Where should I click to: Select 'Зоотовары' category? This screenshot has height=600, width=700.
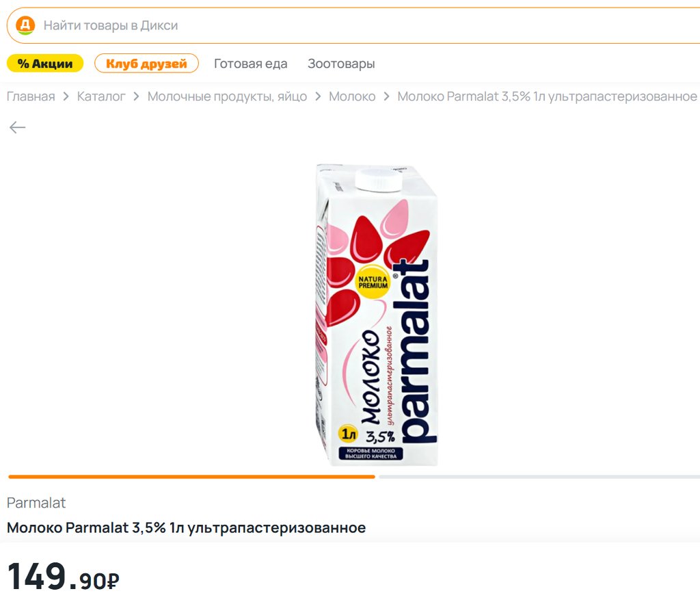point(341,64)
